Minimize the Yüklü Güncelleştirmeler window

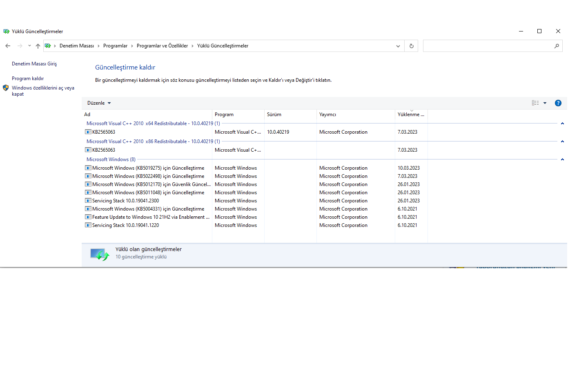(521, 31)
